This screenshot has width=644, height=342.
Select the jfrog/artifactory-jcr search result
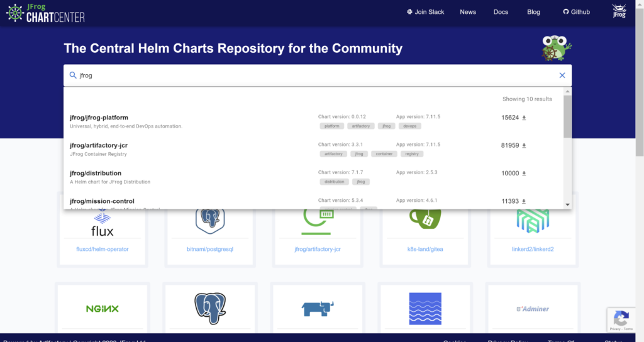(x=99, y=145)
